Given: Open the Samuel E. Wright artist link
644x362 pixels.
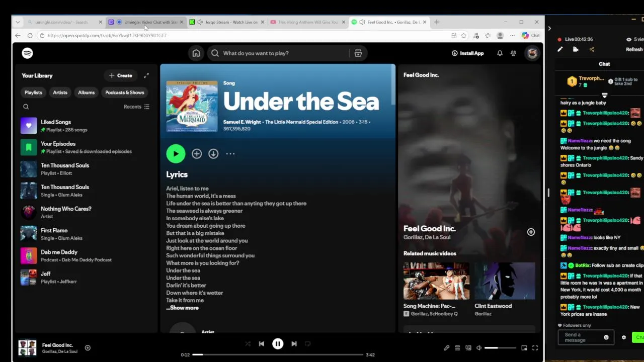Looking at the screenshot, I should (x=242, y=122).
